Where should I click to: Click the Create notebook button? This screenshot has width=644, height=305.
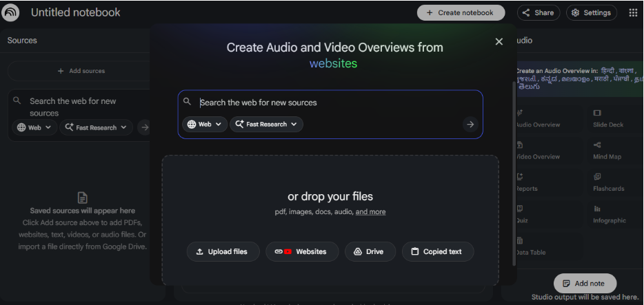pyautogui.click(x=461, y=12)
